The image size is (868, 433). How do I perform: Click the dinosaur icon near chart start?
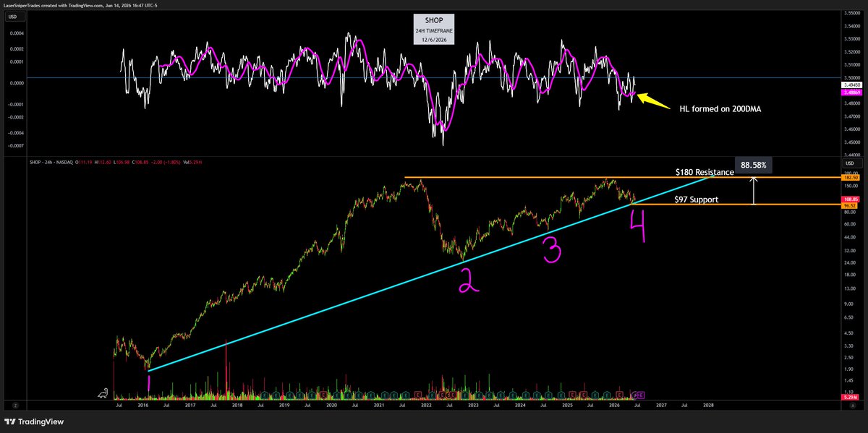[103, 393]
